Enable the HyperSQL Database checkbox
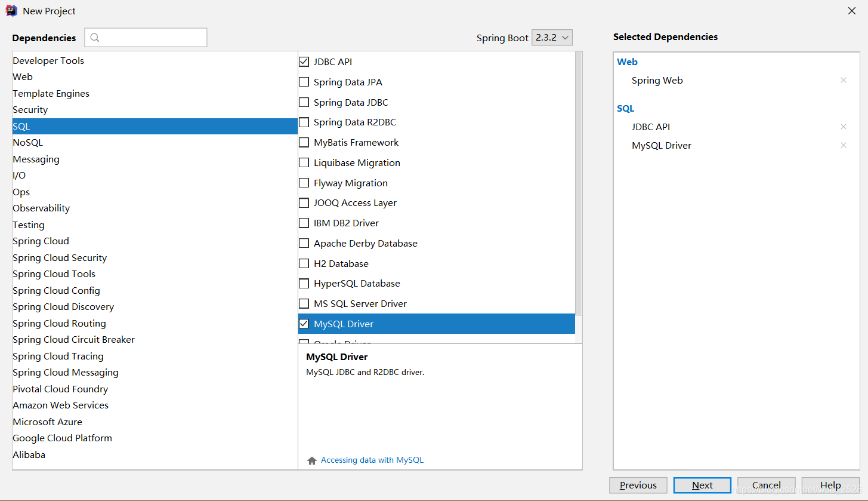868x501 pixels. 304,283
